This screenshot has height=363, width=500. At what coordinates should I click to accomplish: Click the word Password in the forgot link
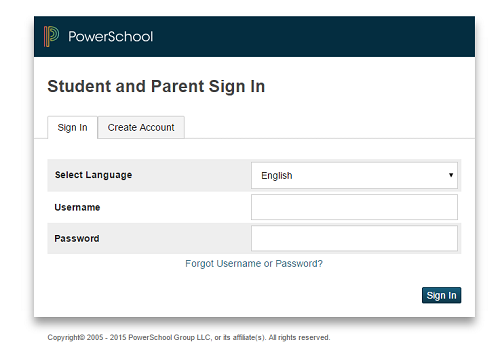pyautogui.click(x=297, y=264)
